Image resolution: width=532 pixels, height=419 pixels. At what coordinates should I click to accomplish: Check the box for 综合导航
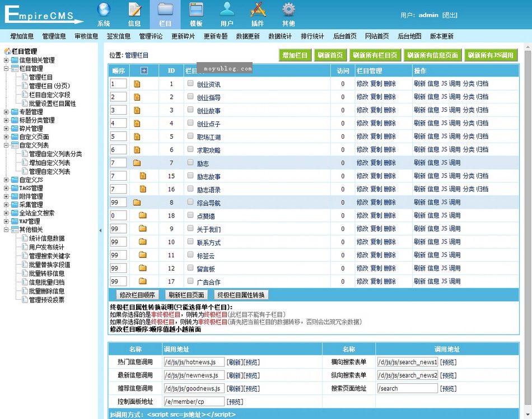[190, 202]
